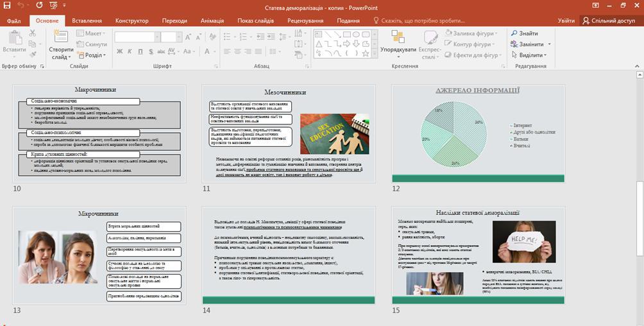This screenshot has width=644, height=326.
Task: Click the Упорядкувати arrange button
Action: 398,43
